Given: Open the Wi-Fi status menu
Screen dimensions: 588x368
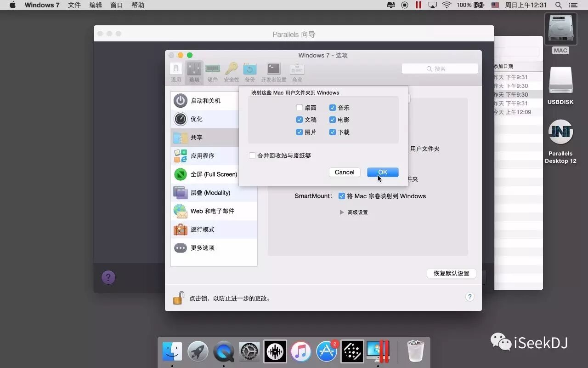Looking at the screenshot, I should coord(447,5).
